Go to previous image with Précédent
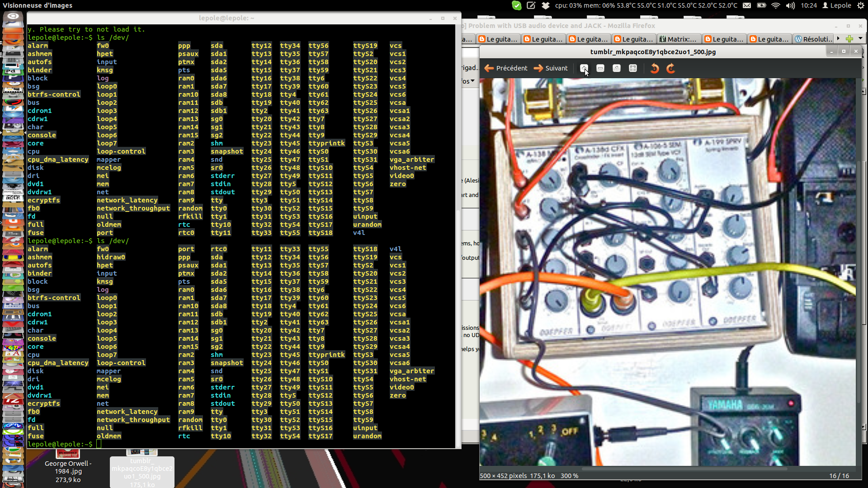 [506, 68]
